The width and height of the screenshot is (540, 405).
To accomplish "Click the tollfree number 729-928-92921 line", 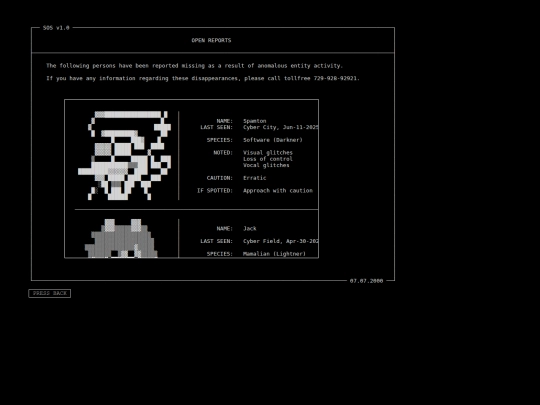I will coord(203,79).
